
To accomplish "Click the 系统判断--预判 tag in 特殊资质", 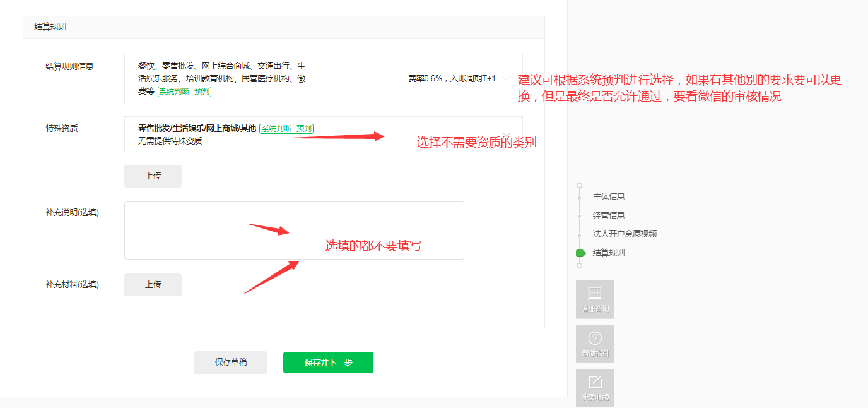I will 286,129.
